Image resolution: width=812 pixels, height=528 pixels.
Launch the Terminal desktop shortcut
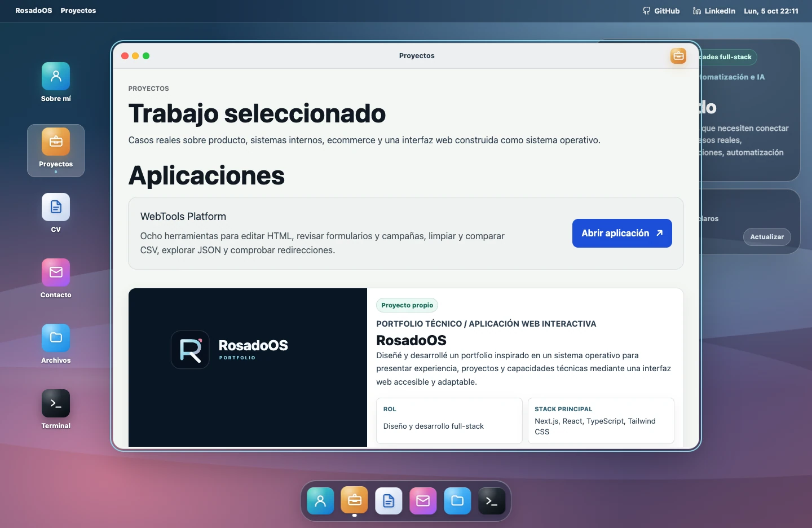pyautogui.click(x=56, y=410)
